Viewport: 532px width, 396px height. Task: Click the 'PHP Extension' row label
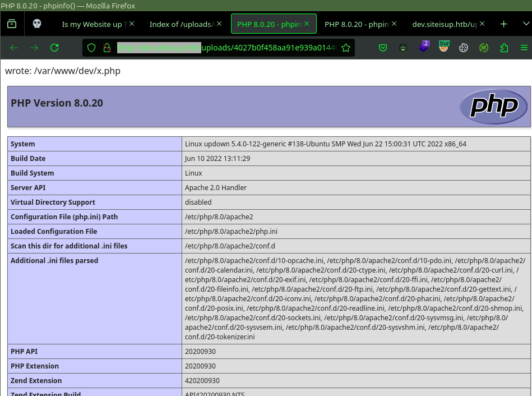(x=35, y=366)
